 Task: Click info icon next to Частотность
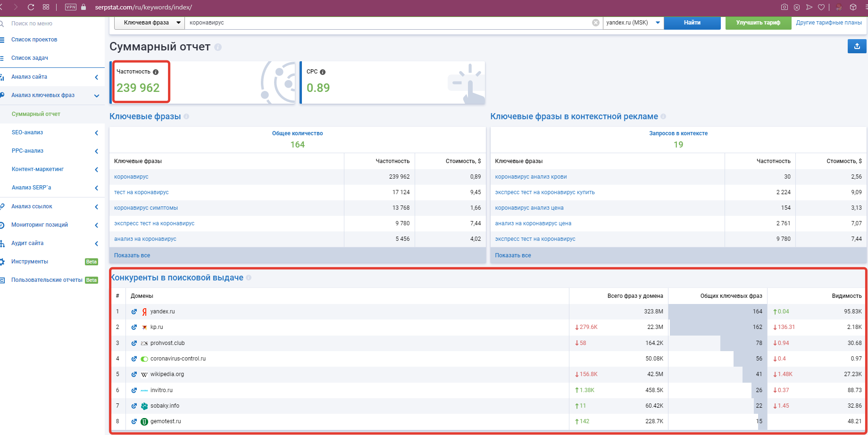(156, 72)
